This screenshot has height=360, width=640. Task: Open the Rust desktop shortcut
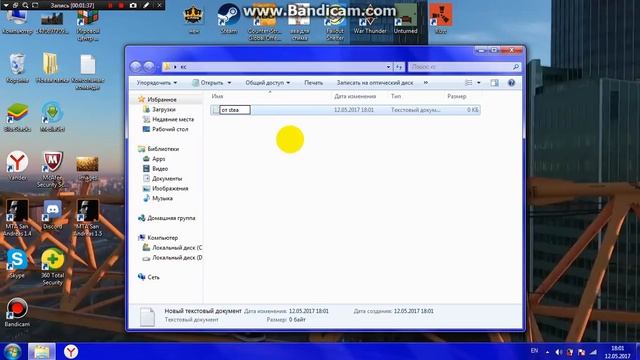[441, 18]
